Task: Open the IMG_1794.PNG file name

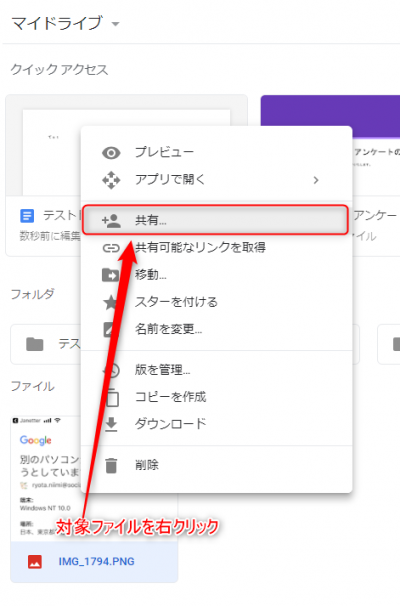Action: [x=97, y=562]
